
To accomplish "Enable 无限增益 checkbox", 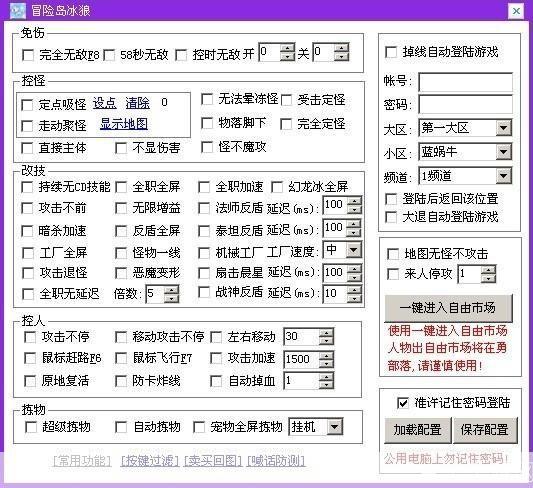I will coord(121,208).
